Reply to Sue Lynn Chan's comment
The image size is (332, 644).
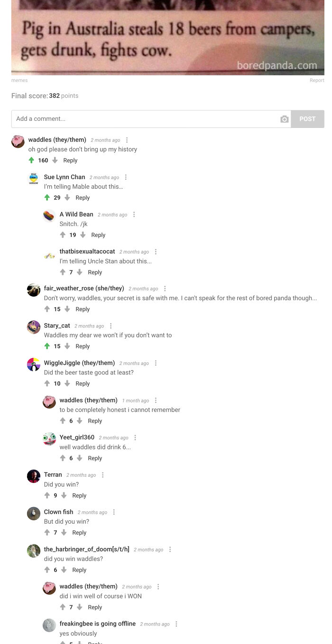pyautogui.click(x=83, y=198)
